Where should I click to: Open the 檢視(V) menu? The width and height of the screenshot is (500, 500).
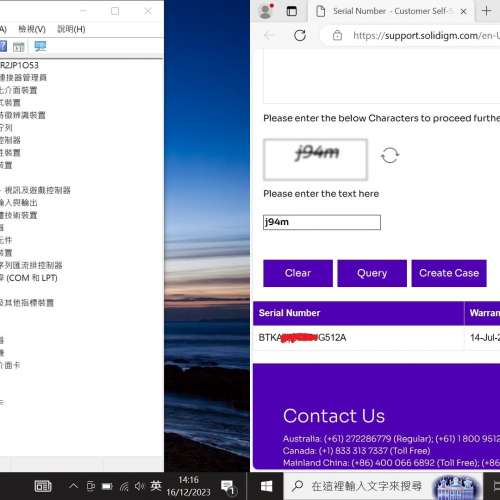click(32, 29)
